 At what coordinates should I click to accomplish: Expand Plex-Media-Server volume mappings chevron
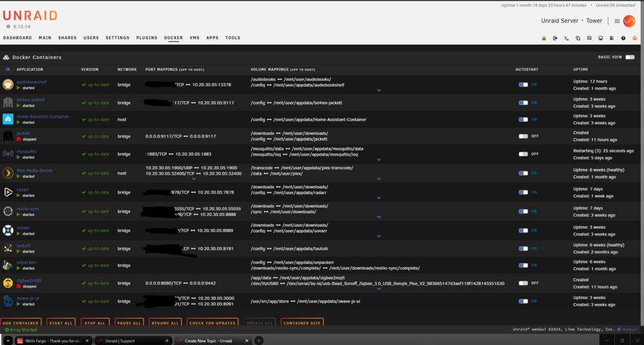(x=379, y=179)
